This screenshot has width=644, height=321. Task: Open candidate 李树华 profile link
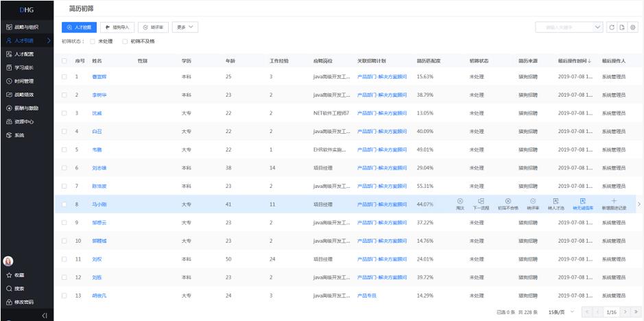(x=99, y=95)
